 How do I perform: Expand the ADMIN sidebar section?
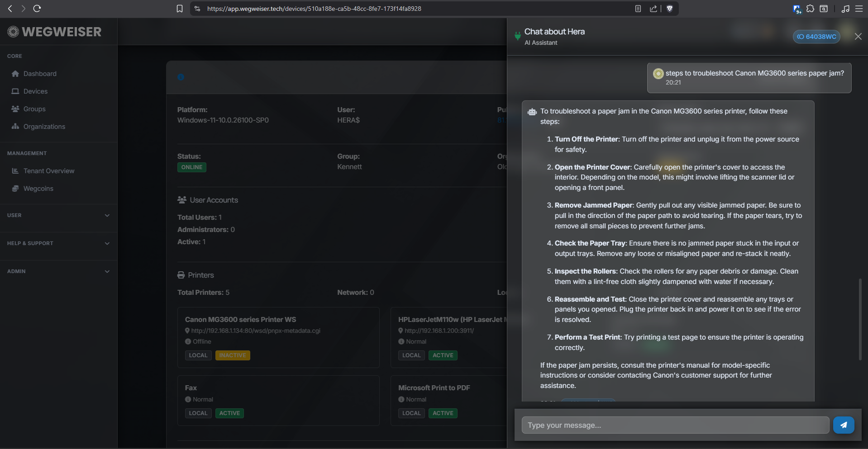pyautogui.click(x=58, y=271)
